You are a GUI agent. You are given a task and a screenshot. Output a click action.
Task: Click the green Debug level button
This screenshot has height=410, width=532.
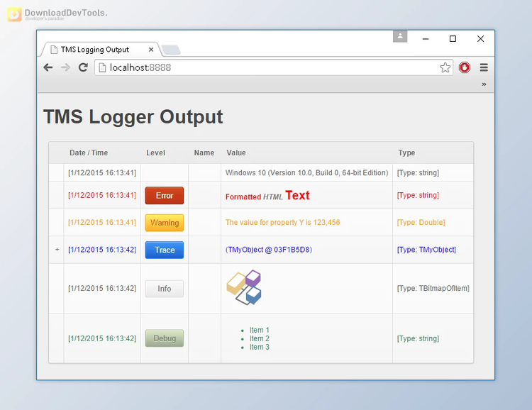pos(165,338)
